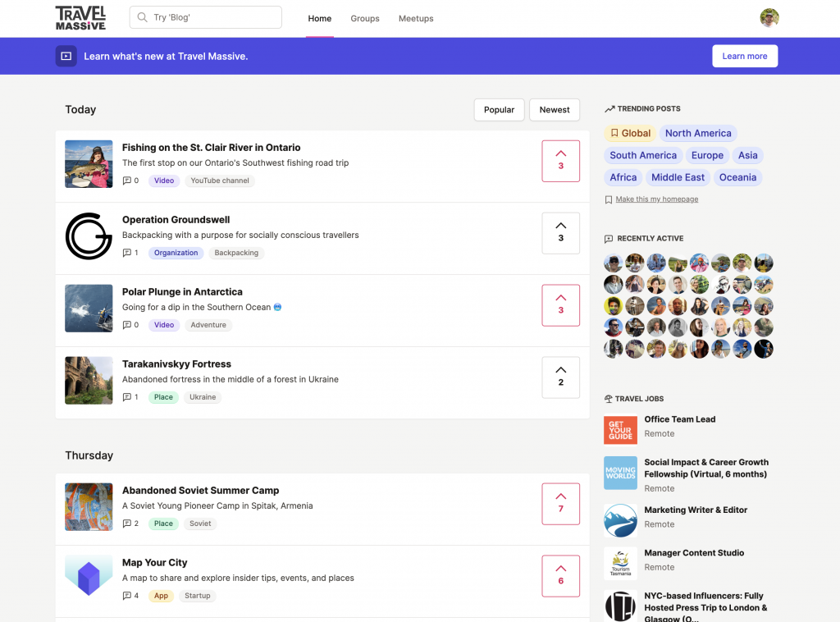This screenshot has width=840, height=622.
Task: Filter trending posts by Oceania
Action: [737, 177]
